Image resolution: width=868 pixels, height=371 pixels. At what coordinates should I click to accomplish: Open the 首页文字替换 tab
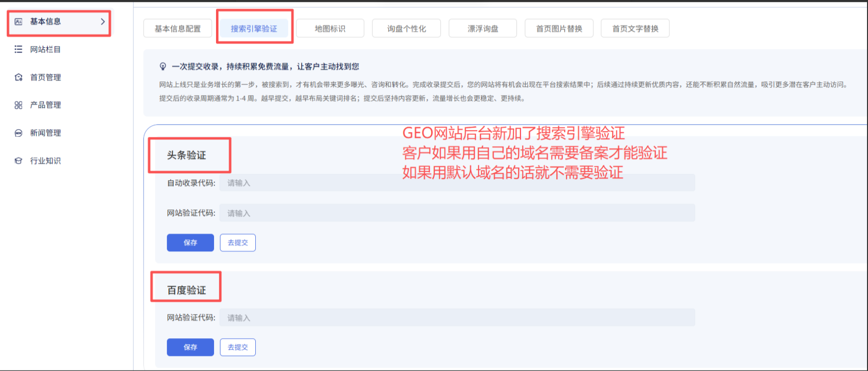[x=635, y=28]
